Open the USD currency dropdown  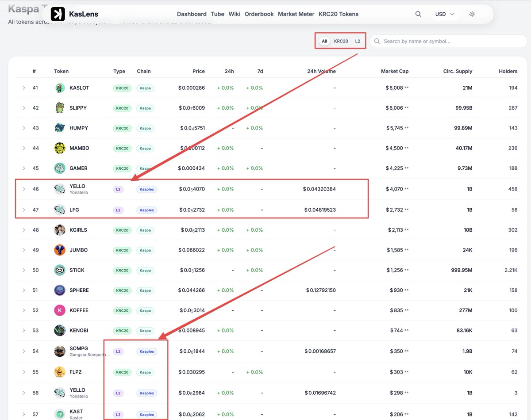click(x=445, y=14)
